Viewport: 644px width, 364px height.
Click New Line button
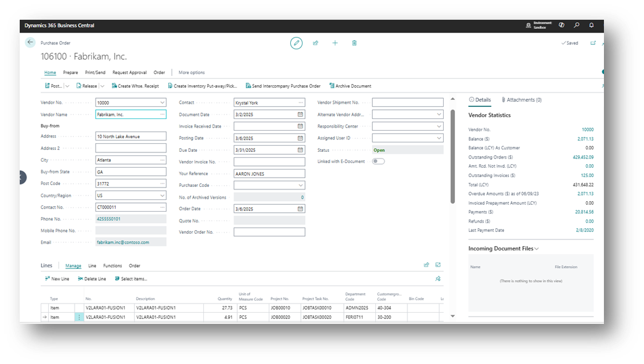(57, 279)
